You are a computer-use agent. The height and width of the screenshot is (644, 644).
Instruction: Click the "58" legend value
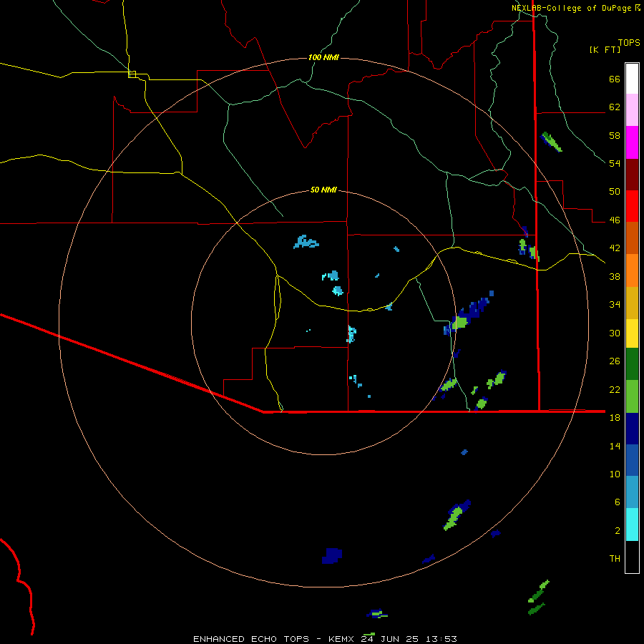pos(615,135)
